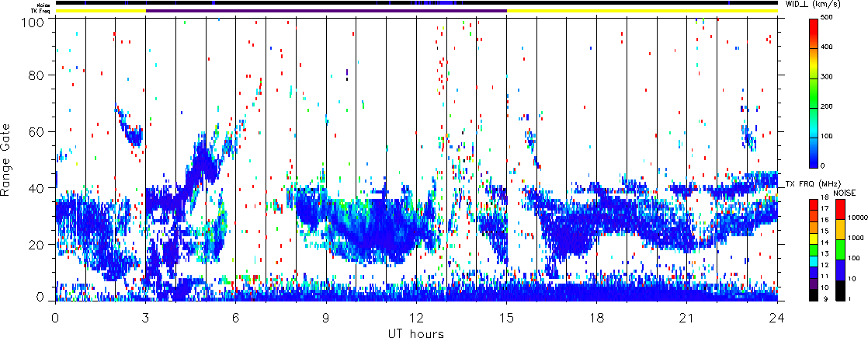
Task: Click yellow TX Freq strip segment from 15 to 24 UT
Action: tap(642, 11)
